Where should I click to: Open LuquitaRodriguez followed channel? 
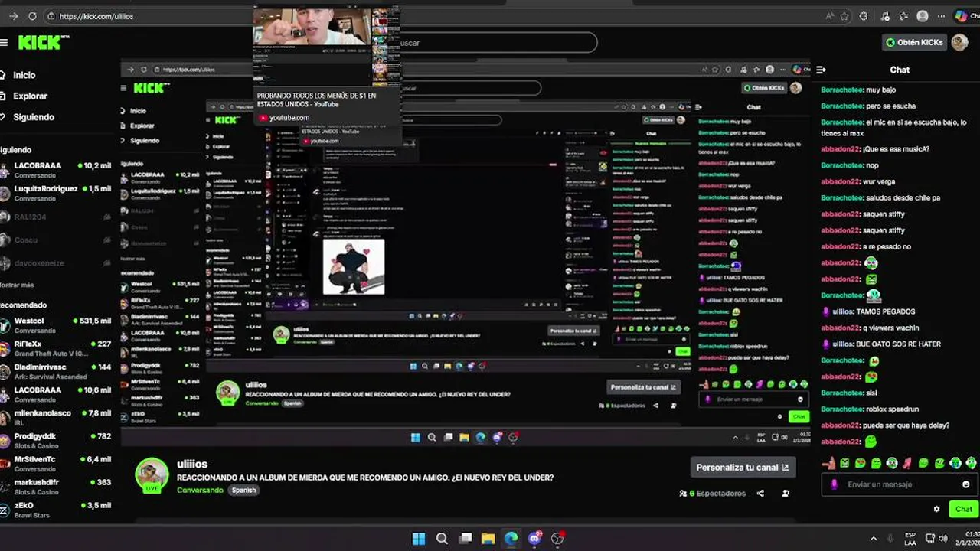(57, 193)
